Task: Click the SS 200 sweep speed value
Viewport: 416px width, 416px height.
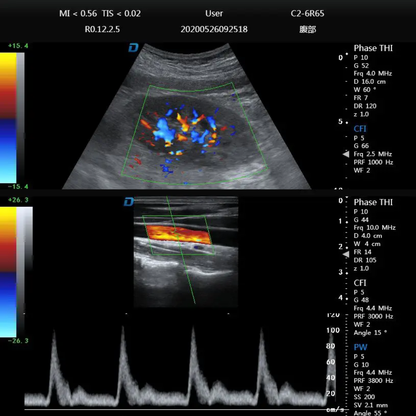Action: (x=364, y=397)
